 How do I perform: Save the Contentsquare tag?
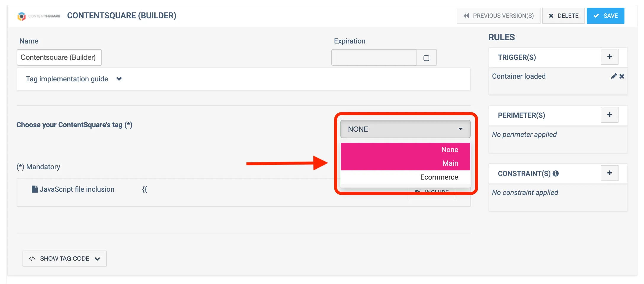click(x=605, y=16)
